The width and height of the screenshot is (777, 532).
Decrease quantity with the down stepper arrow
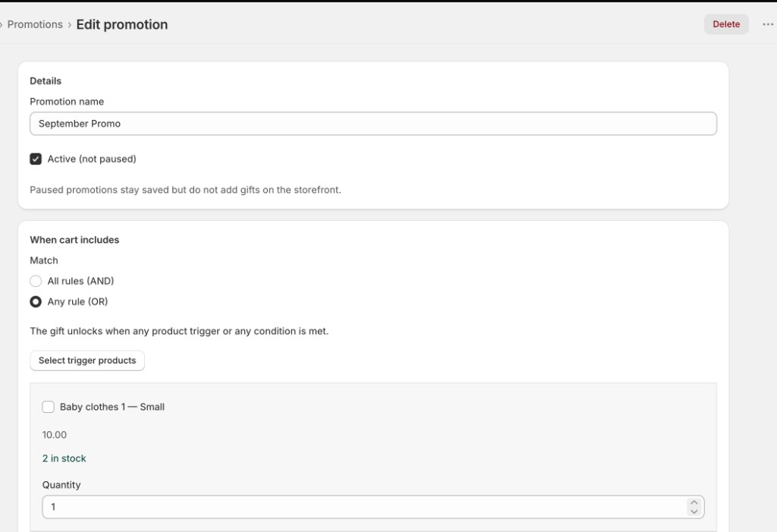(x=694, y=512)
